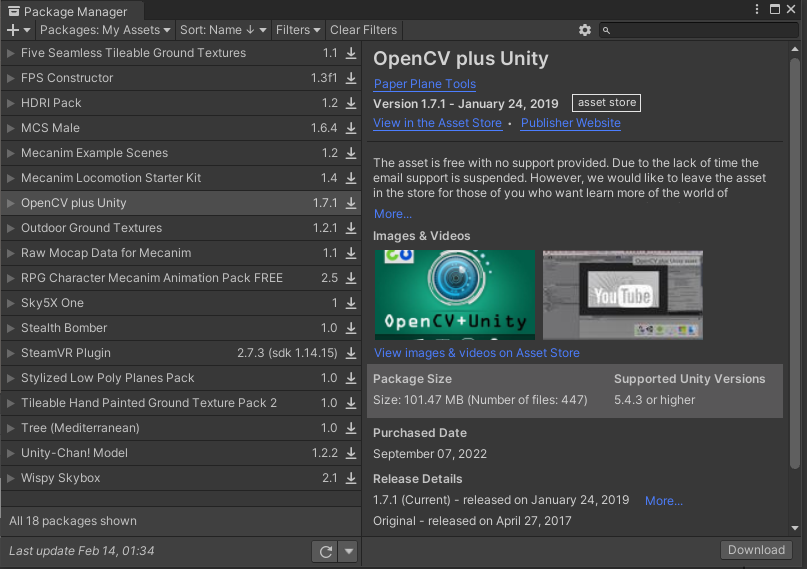Select Mecanim Example Scenes in list
This screenshot has height=569, width=807.
(x=181, y=153)
